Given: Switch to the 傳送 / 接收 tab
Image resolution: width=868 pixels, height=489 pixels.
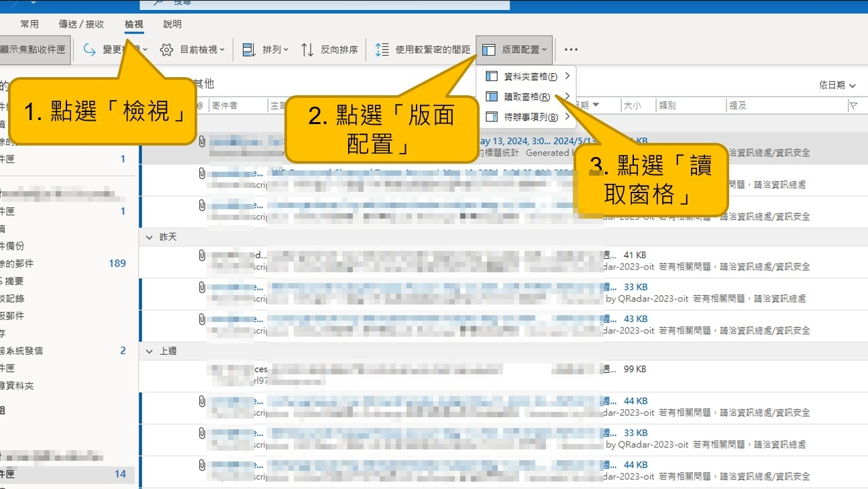Looking at the screenshot, I should point(81,24).
